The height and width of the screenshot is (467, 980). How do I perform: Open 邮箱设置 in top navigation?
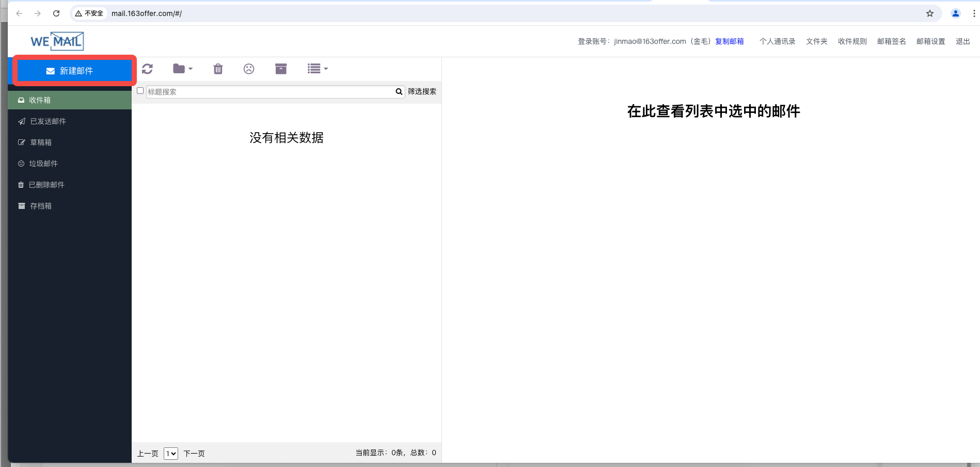(x=930, y=41)
